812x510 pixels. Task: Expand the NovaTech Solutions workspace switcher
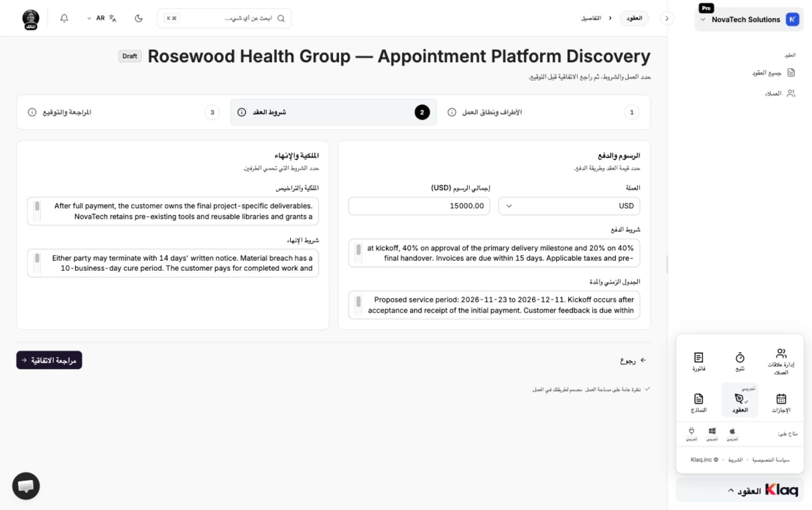[x=749, y=19]
